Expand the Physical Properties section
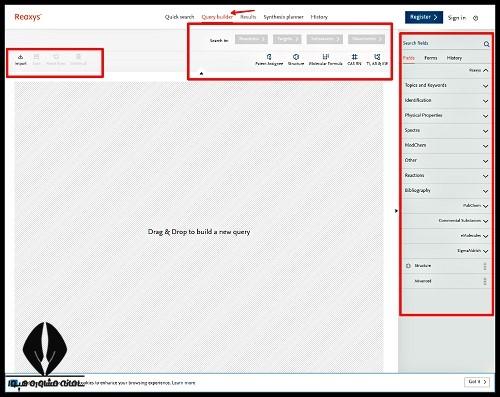The height and width of the screenshot is (397, 500). click(x=446, y=116)
